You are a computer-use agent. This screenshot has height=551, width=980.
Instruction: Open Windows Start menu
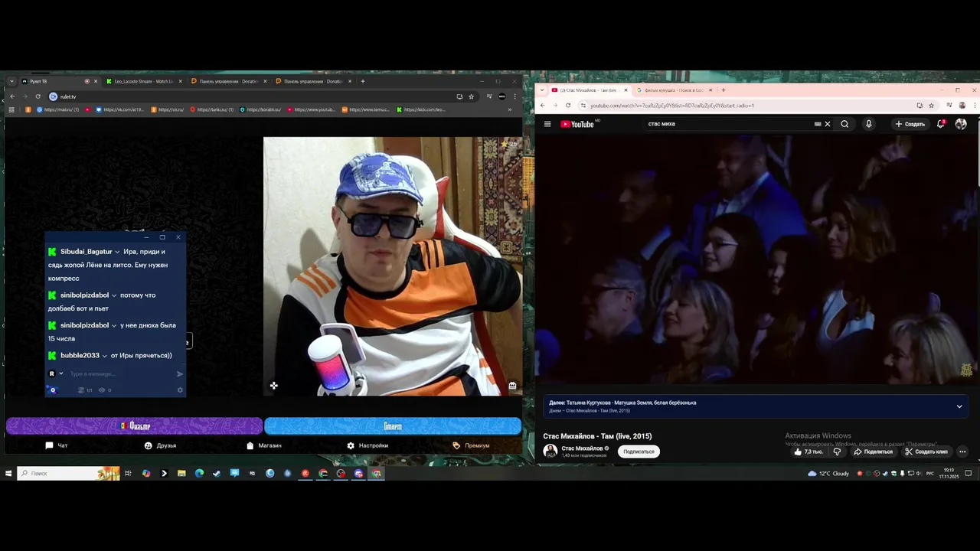[8, 474]
